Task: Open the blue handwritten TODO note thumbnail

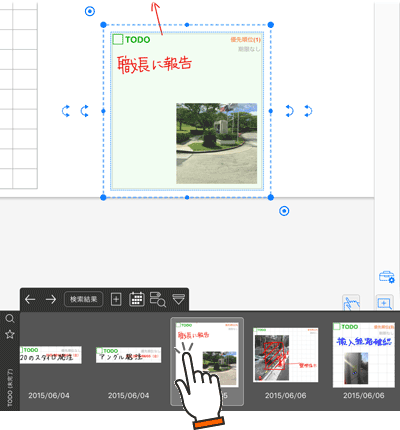Action: [364, 355]
